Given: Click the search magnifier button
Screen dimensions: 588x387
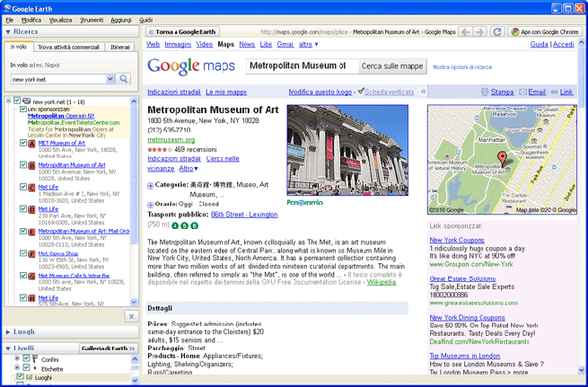Looking at the screenshot, I should pyautogui.click(x=123, y=79).
